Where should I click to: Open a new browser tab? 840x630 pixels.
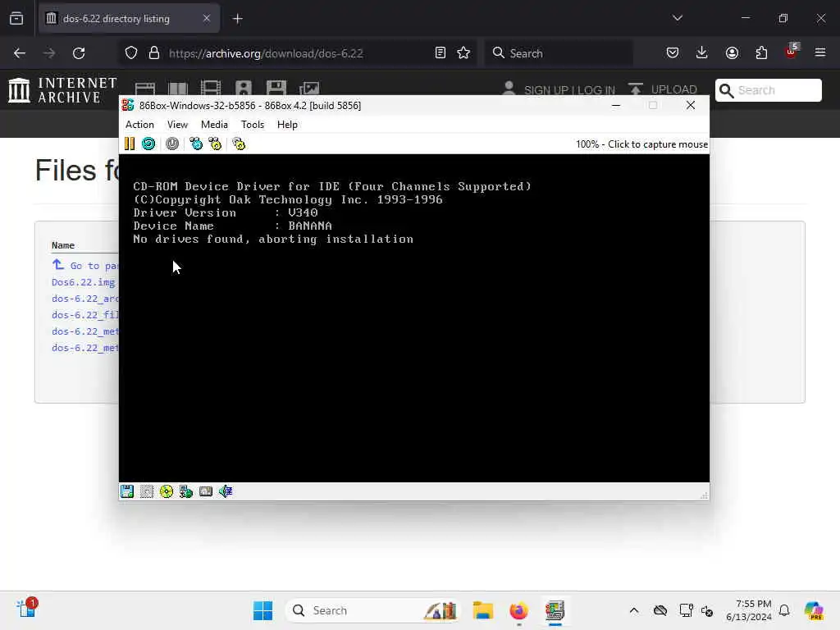click(238, 19)
